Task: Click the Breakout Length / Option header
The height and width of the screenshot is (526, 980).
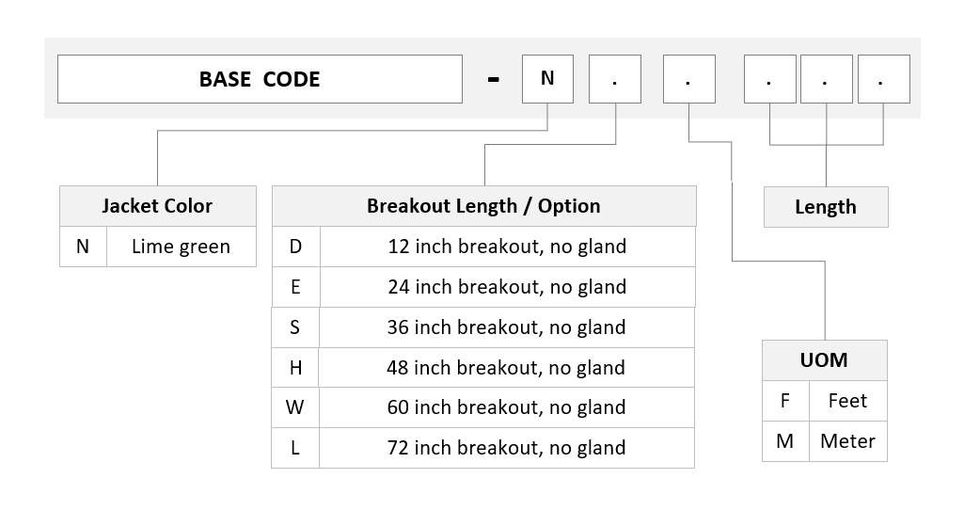Action: [483, 206]
